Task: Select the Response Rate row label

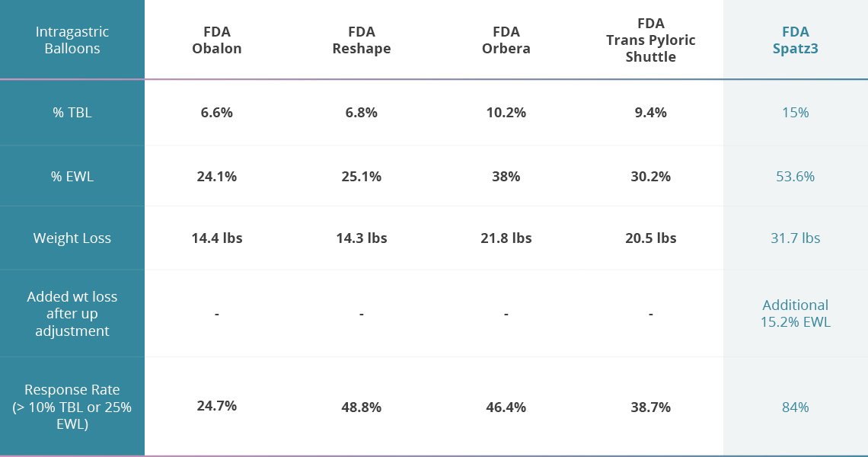Action: (72, 407)
